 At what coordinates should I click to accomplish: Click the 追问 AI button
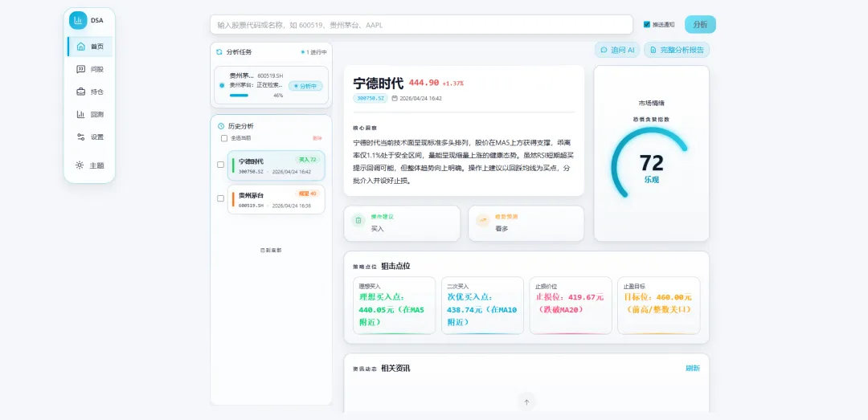[x=617, y=50]
